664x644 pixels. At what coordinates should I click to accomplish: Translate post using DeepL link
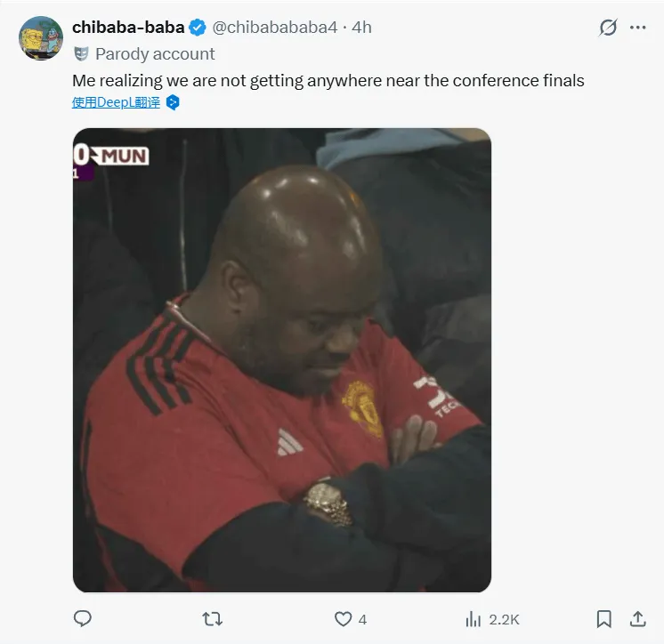tap(116, 102)
